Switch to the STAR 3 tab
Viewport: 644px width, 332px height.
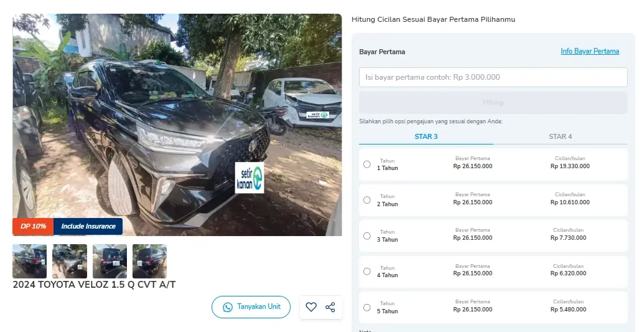point(426,136)
